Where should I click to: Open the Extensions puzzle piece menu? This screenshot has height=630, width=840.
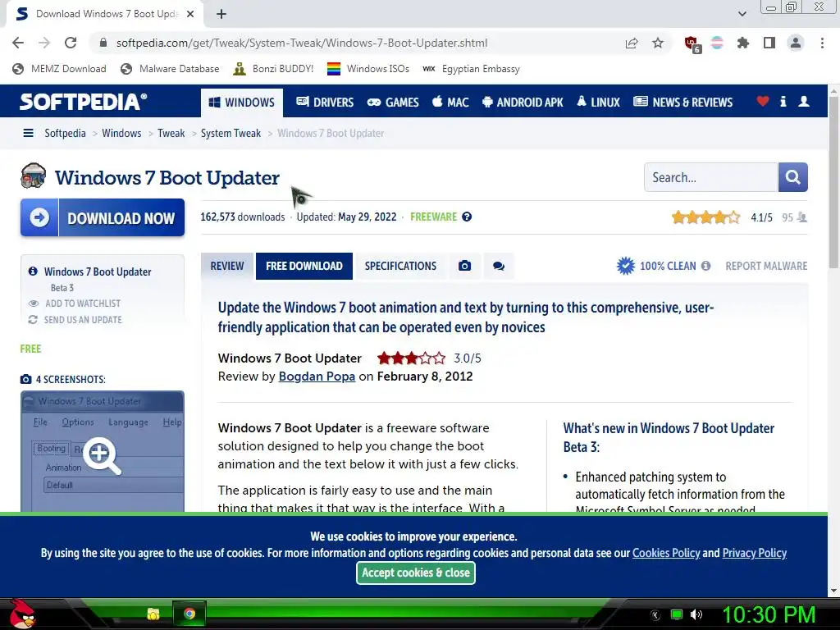coord(743,43)
